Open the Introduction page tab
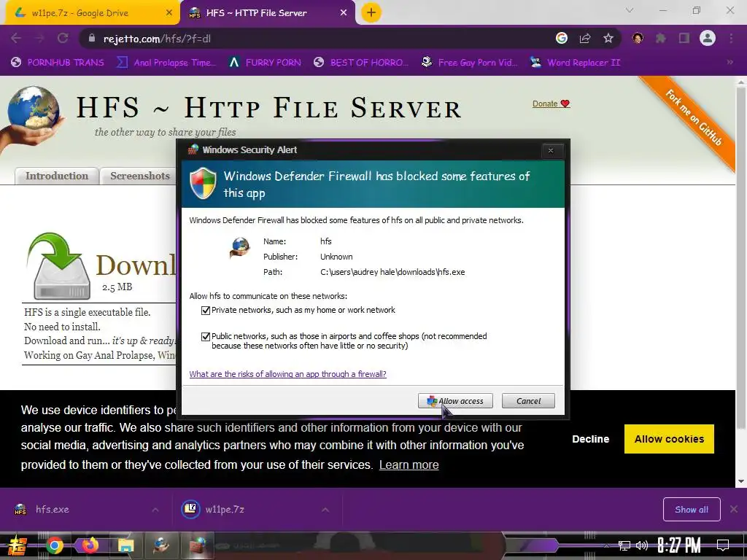 (x=57, y=176)
